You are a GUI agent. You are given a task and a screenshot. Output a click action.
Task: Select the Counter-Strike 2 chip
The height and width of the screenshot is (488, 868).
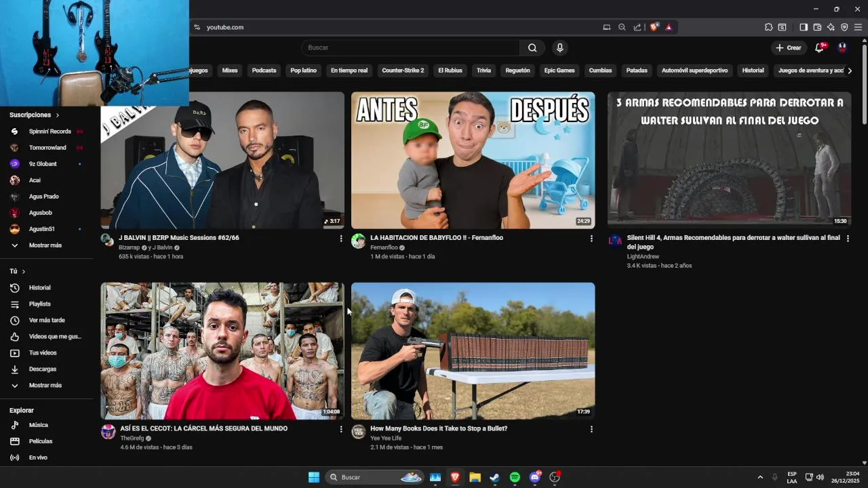[x=403, y=70]
